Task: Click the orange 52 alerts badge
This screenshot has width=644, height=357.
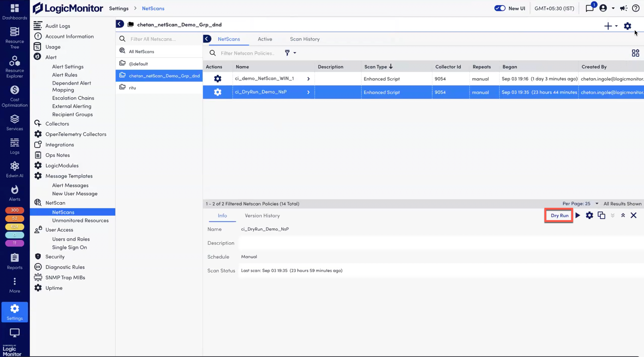Action: 15,218
